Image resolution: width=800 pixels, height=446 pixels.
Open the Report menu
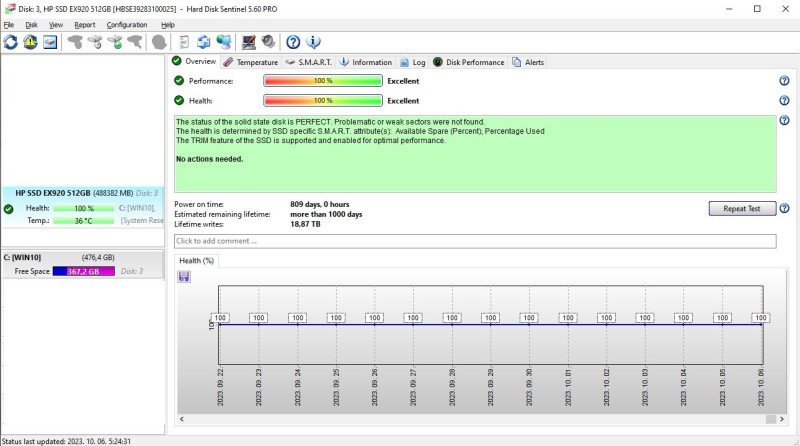85,24
